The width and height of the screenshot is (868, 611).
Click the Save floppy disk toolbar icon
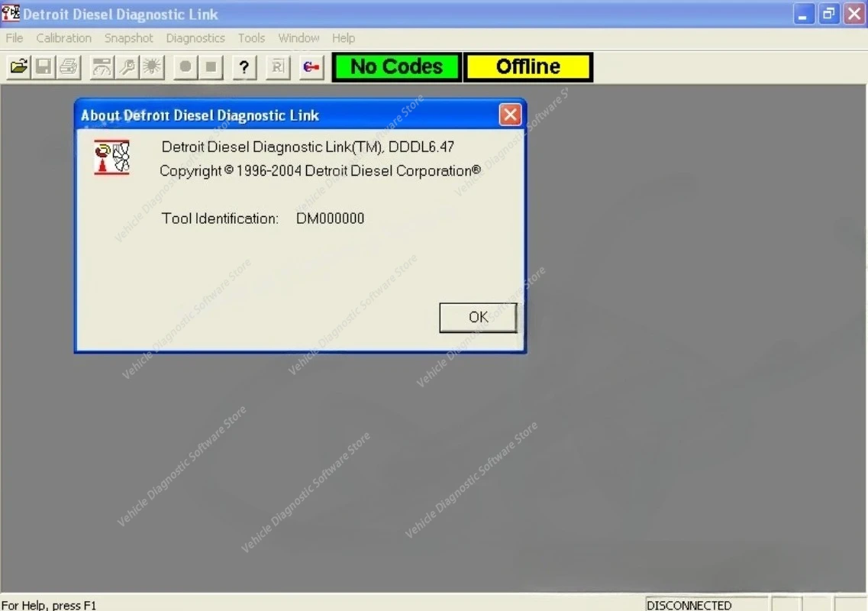(44, 67)
